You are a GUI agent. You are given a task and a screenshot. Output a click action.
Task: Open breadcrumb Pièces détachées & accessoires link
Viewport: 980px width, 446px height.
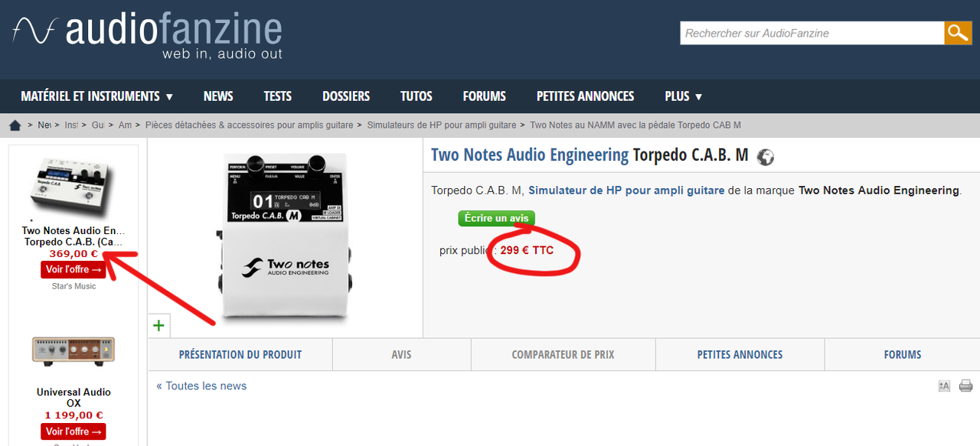[249, 125]
